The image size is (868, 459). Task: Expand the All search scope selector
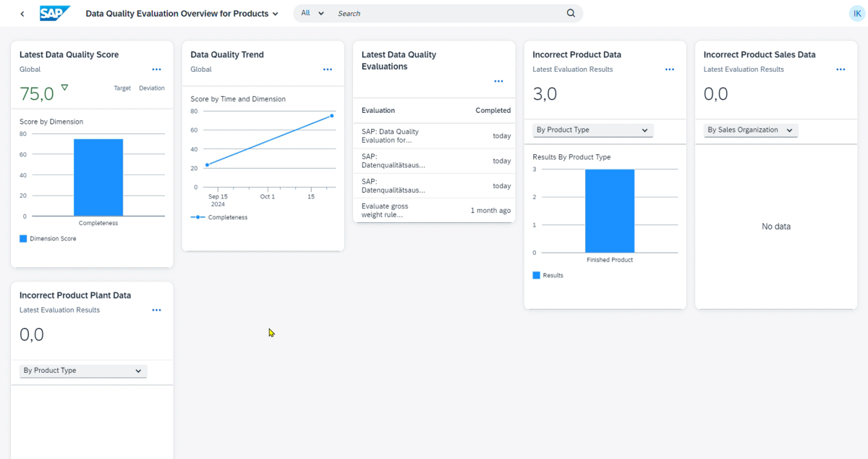(311, 13)
